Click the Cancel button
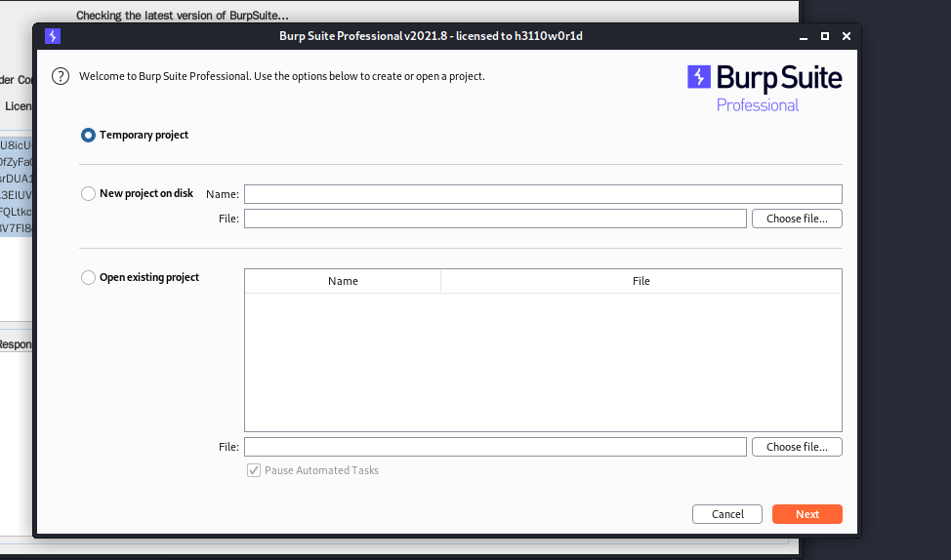This screenshot has width=951, height=560. tap(727, 514)
